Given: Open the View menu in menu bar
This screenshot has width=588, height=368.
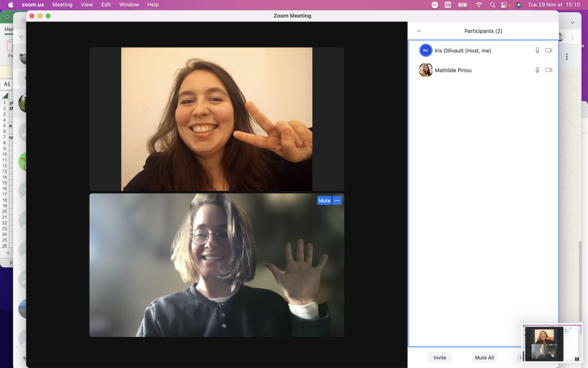Looking at the screenshot, I should coord(87,5).
